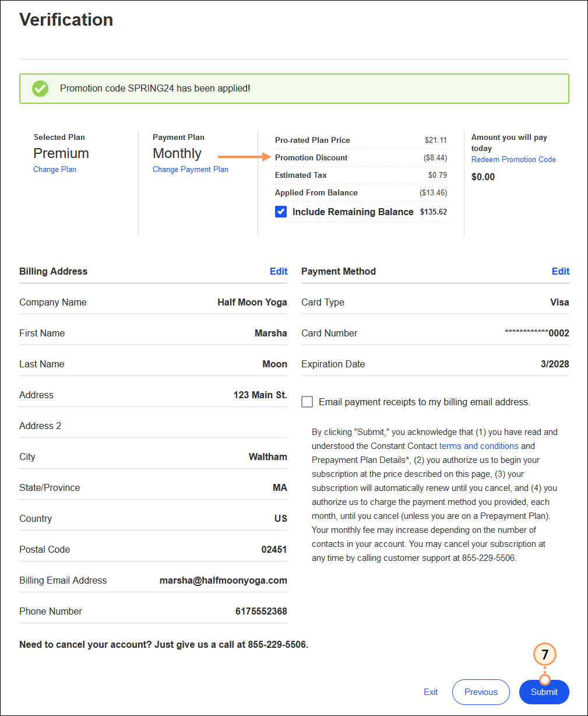
Task: Click the Applied From Balance ($13.46) value
Action: click(434, 192)
